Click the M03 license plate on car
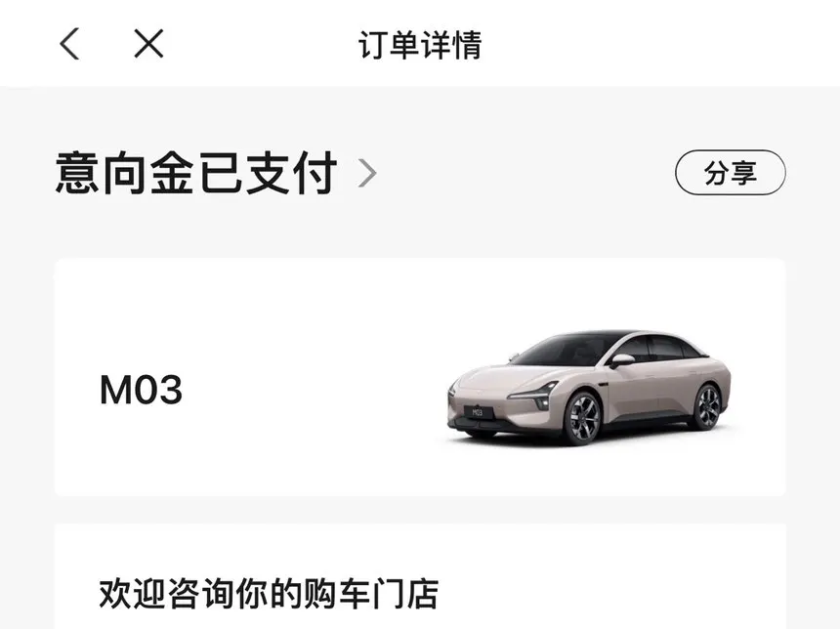The width and height of the screenshot is (840, 629). tap(478, 412)
